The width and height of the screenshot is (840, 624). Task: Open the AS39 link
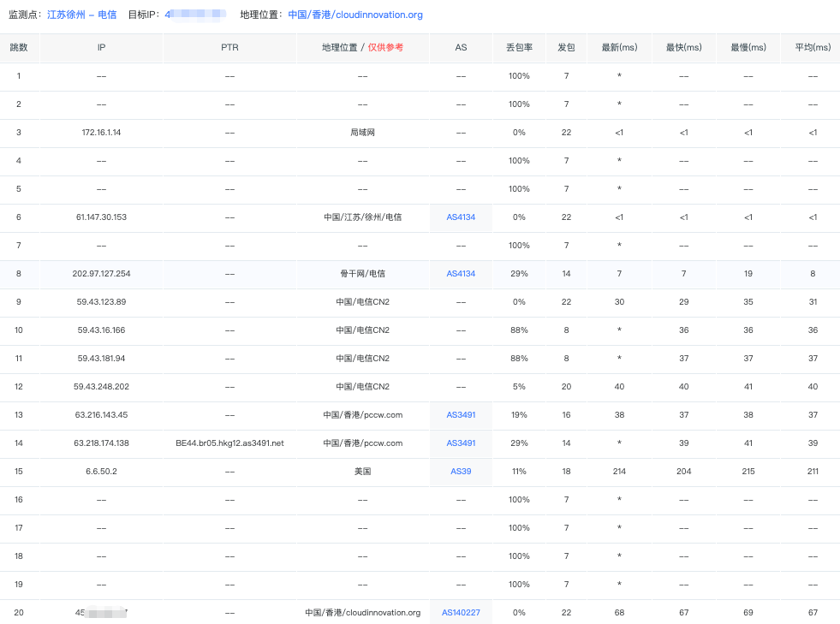pos(461,472)
